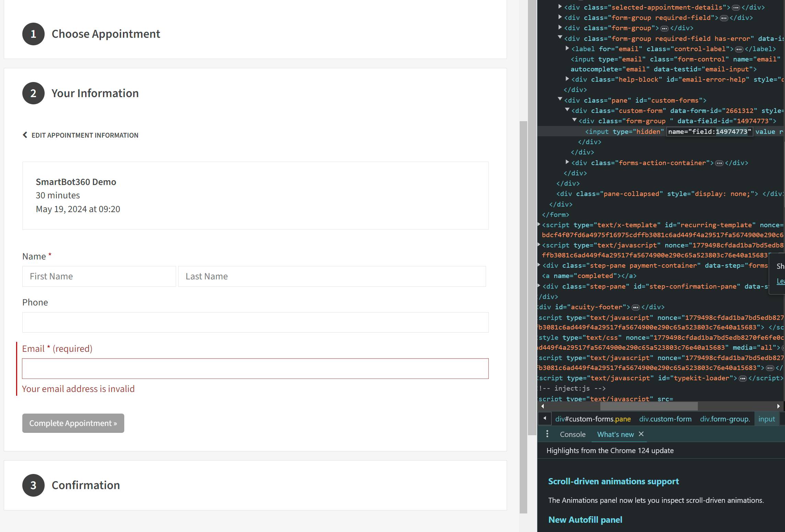This screenshot has width=785, height=532.
Task: Select the What's new drawer tab
Action: [615, 434]
